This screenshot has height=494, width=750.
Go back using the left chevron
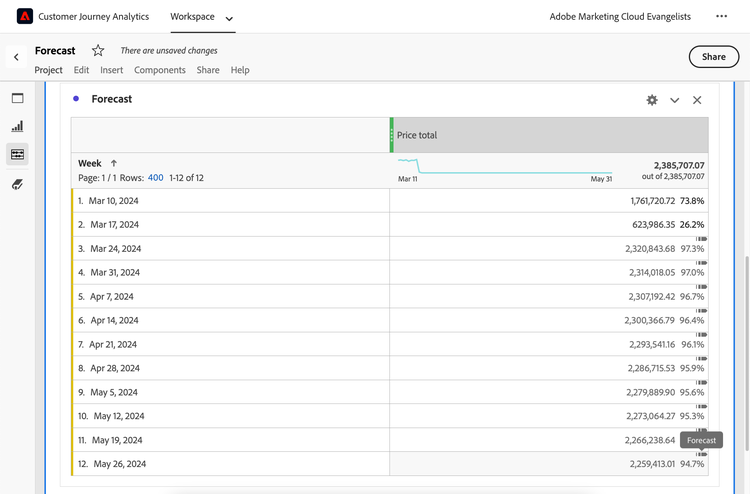[x=16, y=57]
